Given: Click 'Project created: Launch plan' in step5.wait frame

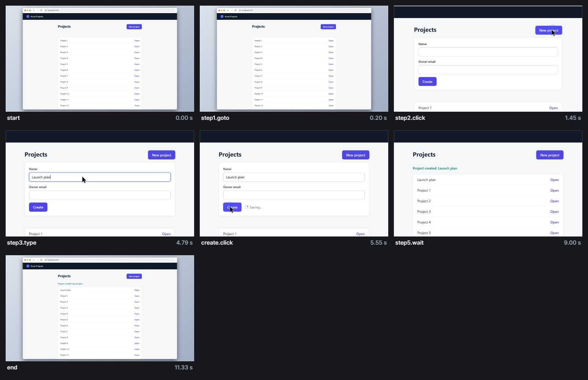Looking at the screenshot, I should [435, 169].
